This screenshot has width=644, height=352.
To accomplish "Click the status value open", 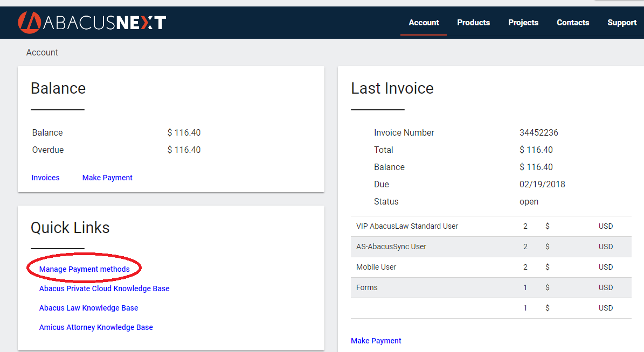I will click(x=529, y=201).
